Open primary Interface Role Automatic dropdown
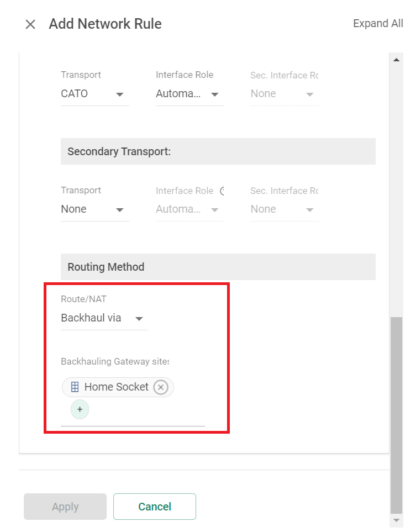This screenshot has height=532, width=411. point(189,94)
